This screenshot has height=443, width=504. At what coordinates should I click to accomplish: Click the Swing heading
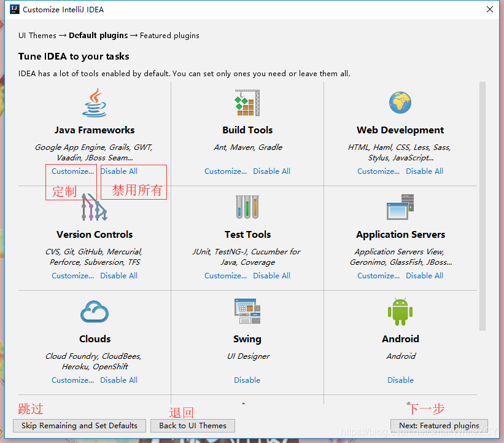pyautogui.click(x=247, y=339)
